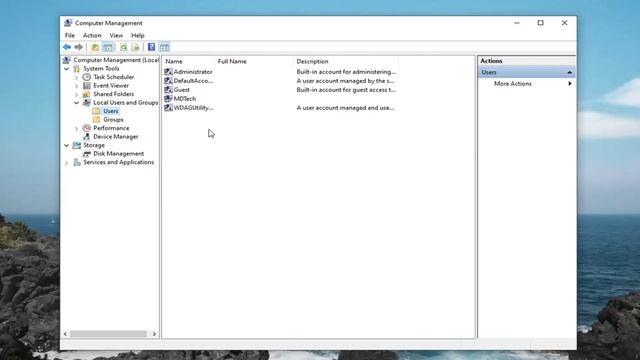Click left arrow of tree horizontal scrollbar
640x360 pixels.
pyautogui.click(x=65, y=334)
